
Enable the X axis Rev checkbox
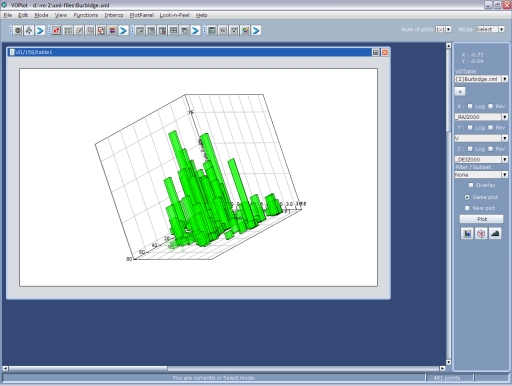pyautogui.click(x=490, y=106)
